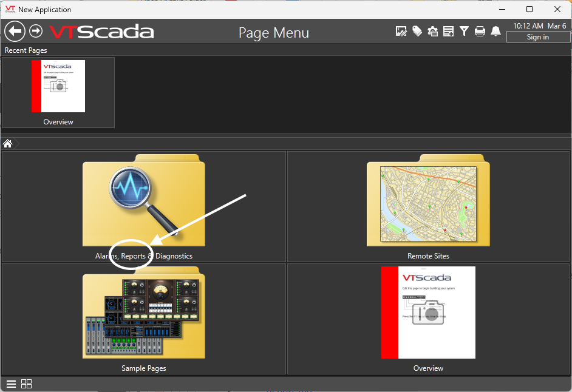Click the add operator note icon
The width and height of the screenshot is (572, 392).
click(449, 32)
